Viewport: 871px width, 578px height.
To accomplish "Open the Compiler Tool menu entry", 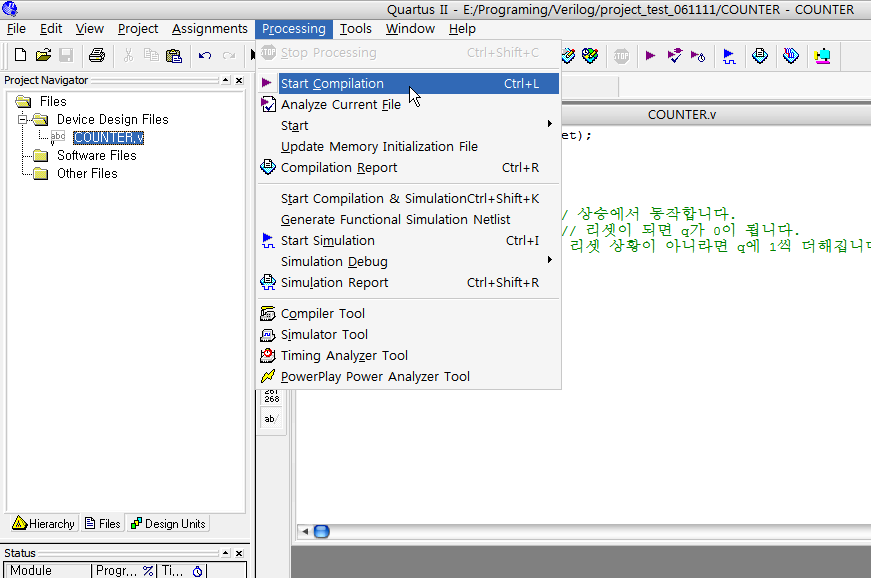I will click(x=408, y=314).
